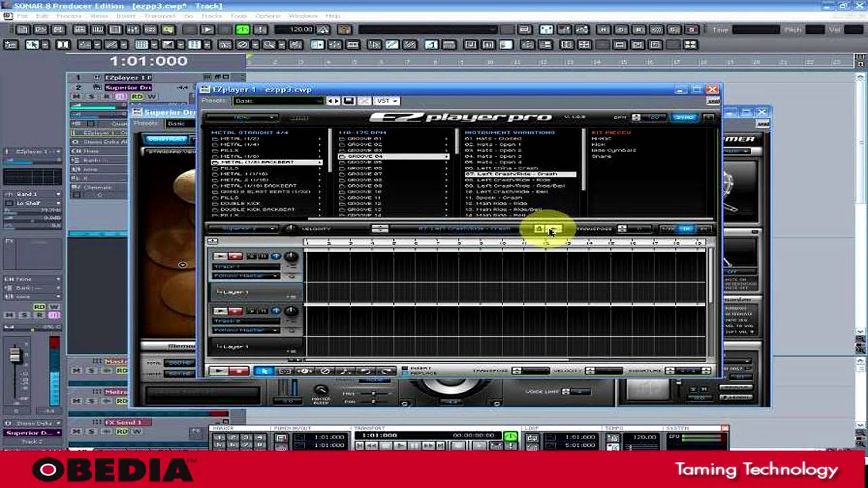Click the play button on Track 1 in EZplayer
868x488 pixels.
(220, 256)
